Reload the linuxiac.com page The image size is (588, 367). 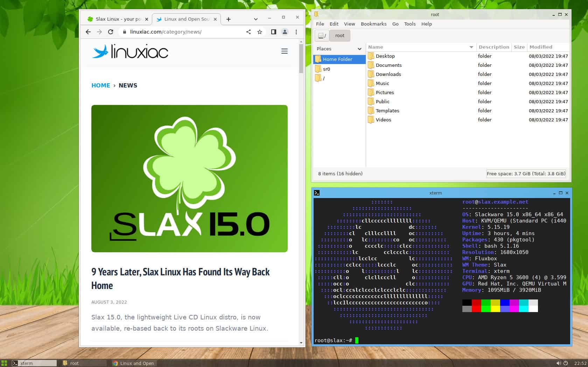pos(111,32)
